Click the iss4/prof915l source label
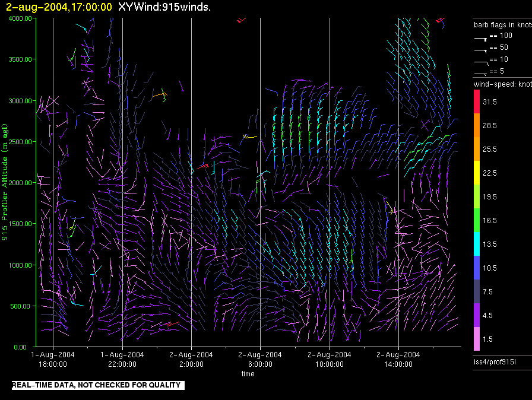This screenshot has height=400, width=532. [x=495, y=362]
